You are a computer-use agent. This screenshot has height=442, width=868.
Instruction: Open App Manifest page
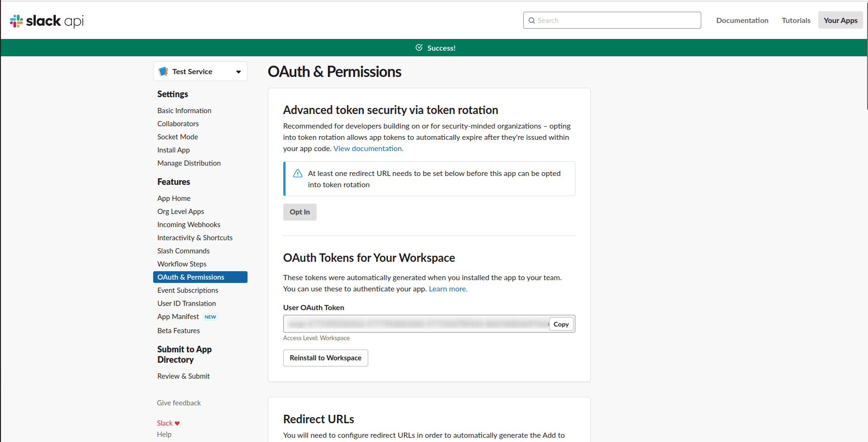click(x=178, y=317)
